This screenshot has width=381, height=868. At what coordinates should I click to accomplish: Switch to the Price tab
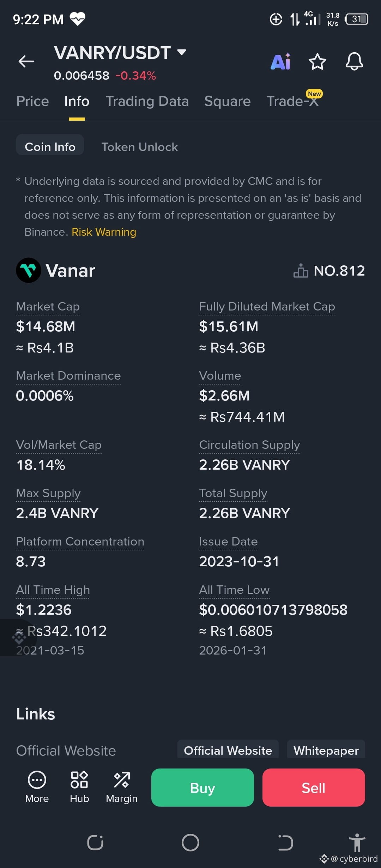point(32,101)
